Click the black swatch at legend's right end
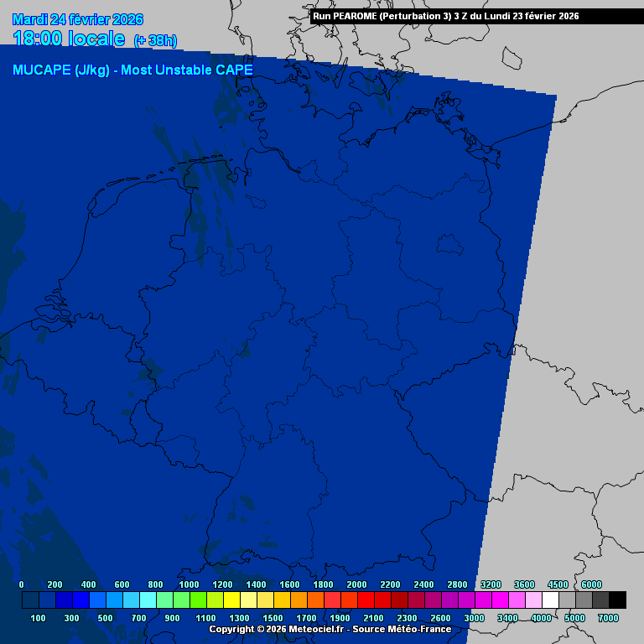Image resolution: width=644 pixels, height=644 pixels. (x=617, y=600)
